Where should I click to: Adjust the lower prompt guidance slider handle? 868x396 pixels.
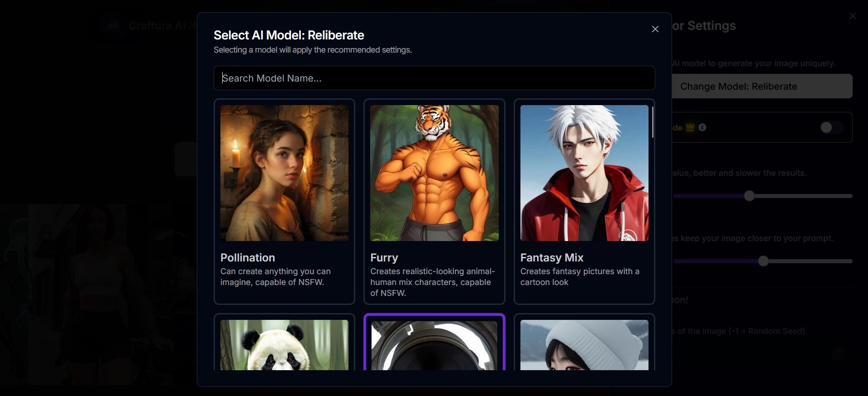pos(763,261)
